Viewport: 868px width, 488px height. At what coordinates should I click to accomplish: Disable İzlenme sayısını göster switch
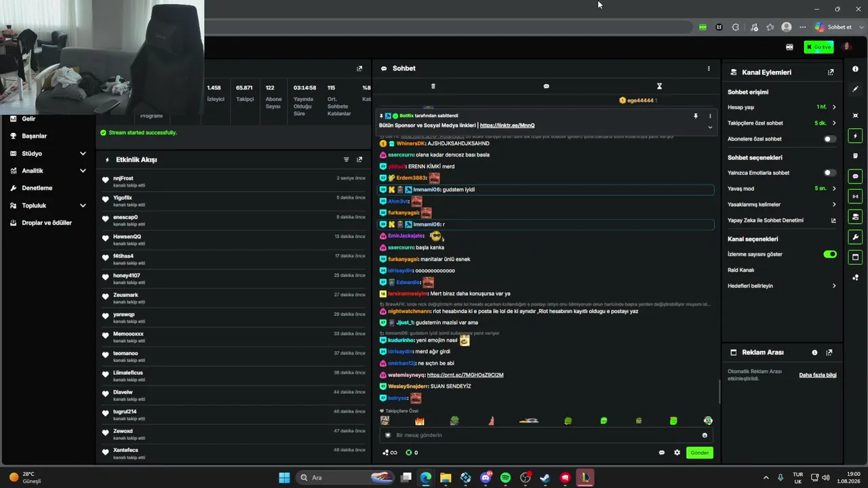click(x=830, y=254)
